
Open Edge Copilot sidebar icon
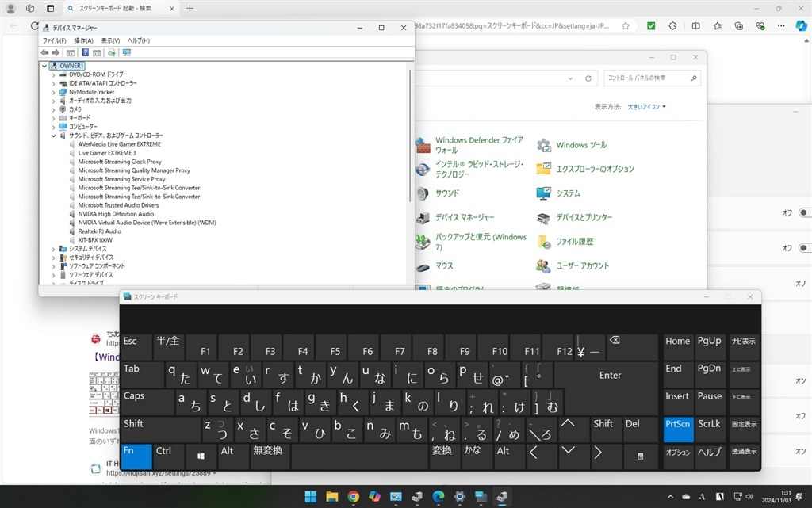click(x=802, y=26)
